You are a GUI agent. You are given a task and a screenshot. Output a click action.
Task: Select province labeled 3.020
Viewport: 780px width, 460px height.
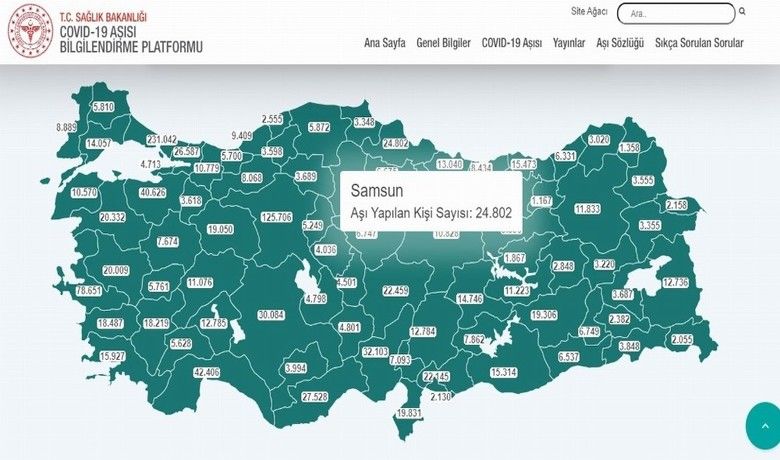click(x=599, y=139)
